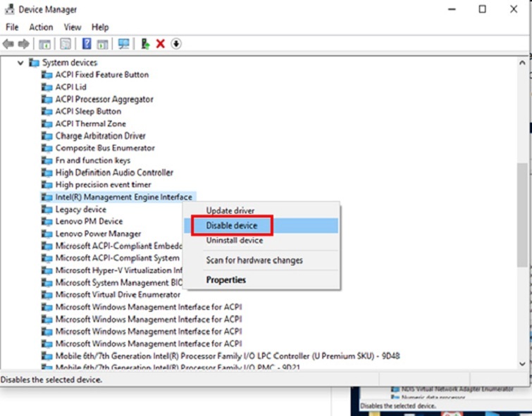The width and height of the screenshot is (532, 416).
Task: Select the High Definition Audio Controller entry
Action: [x=114, y=172]
